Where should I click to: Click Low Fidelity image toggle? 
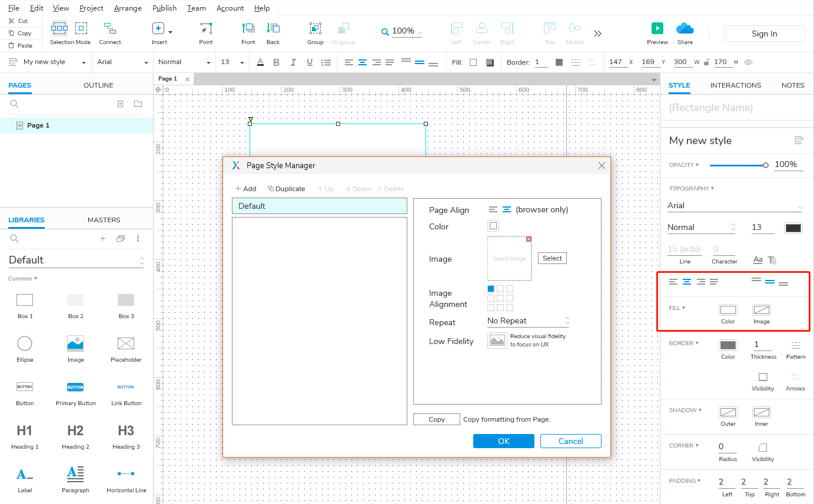(x=497, y=341)
